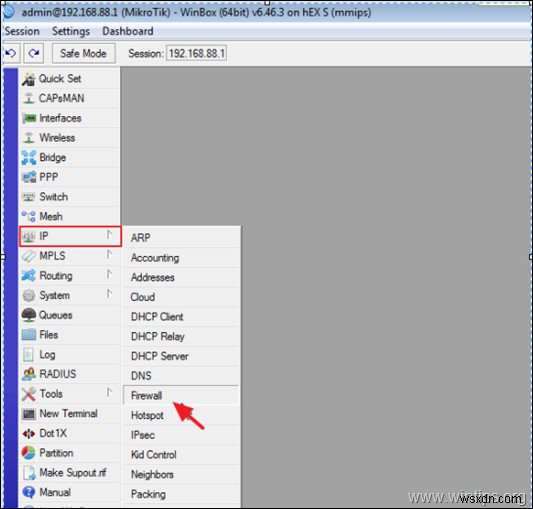
Task: Open Kid Control from IP submenu
Action: [181, 455]
